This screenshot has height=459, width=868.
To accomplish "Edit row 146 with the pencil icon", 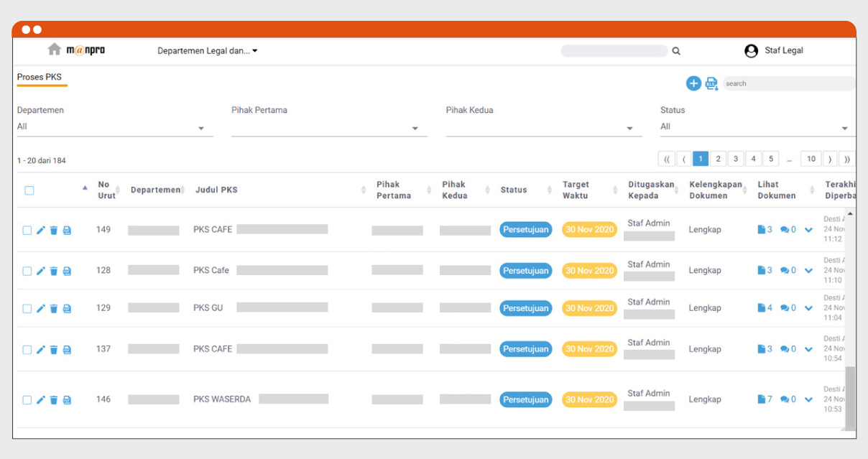I will click(x=41, y=400).
